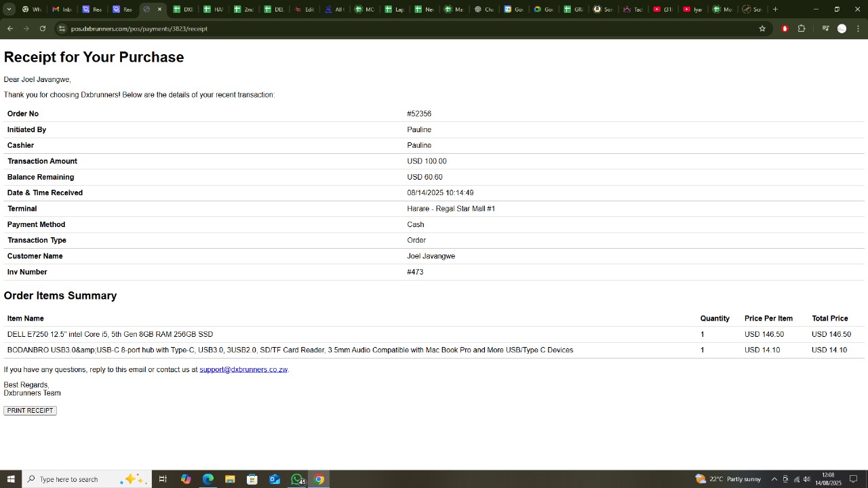Close the active receipt tab
Screen dimensions: 868x488
point(160,9)
